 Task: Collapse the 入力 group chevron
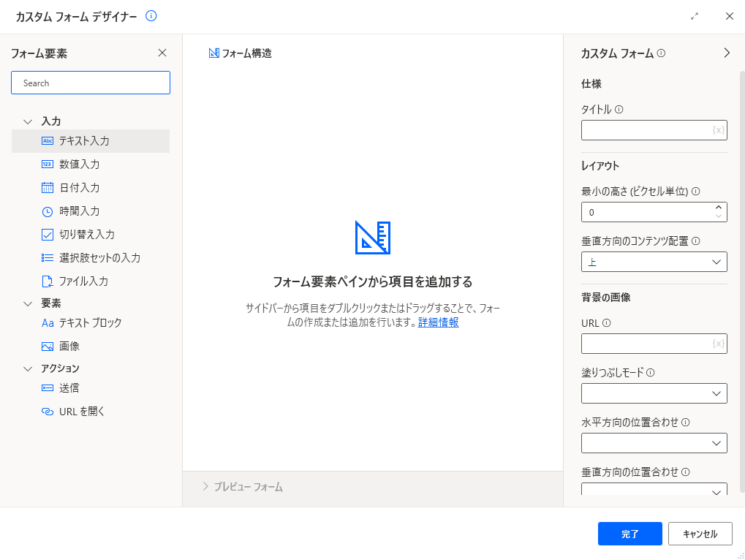click(x=28, y=121)
